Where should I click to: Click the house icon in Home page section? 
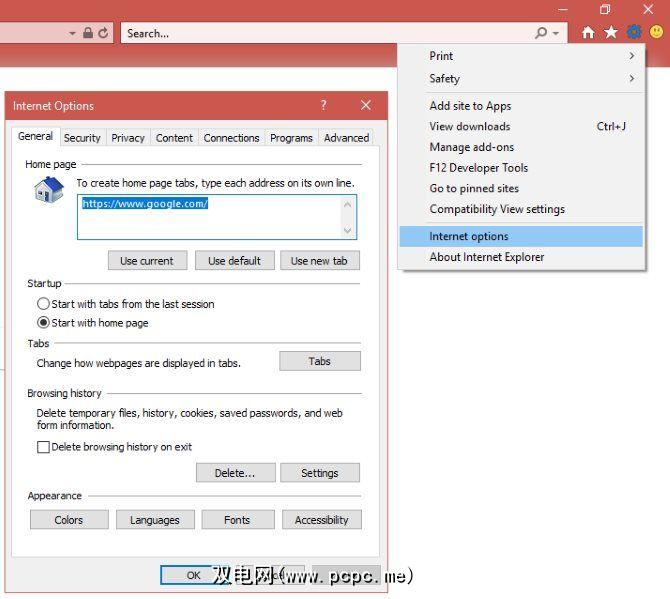click(49, 190)
